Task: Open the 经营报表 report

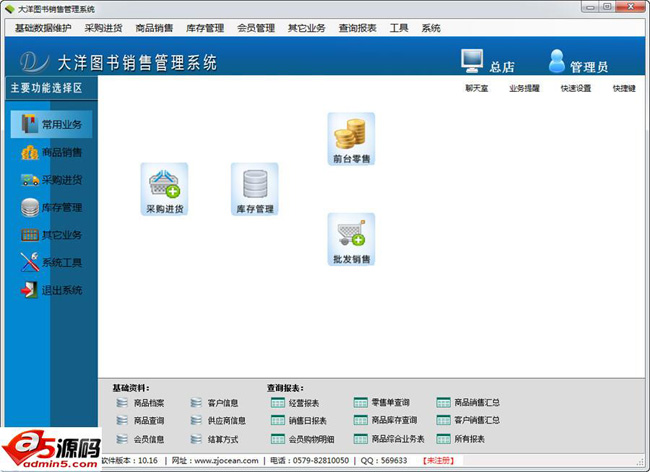Action: point(295,403)
